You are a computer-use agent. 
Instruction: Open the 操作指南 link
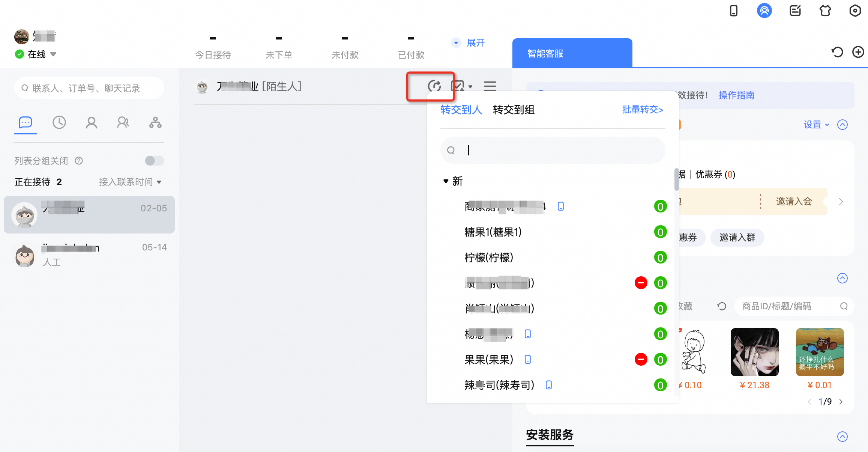click(736, 95)
